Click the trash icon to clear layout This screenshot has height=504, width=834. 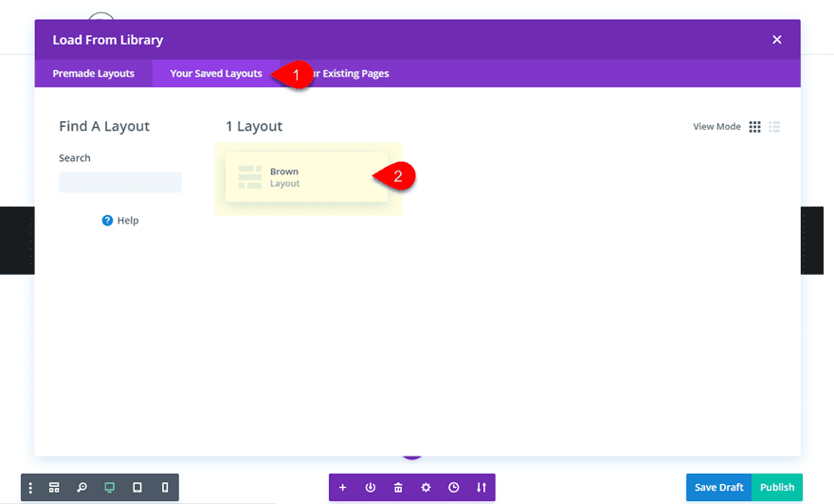[398, 488]
